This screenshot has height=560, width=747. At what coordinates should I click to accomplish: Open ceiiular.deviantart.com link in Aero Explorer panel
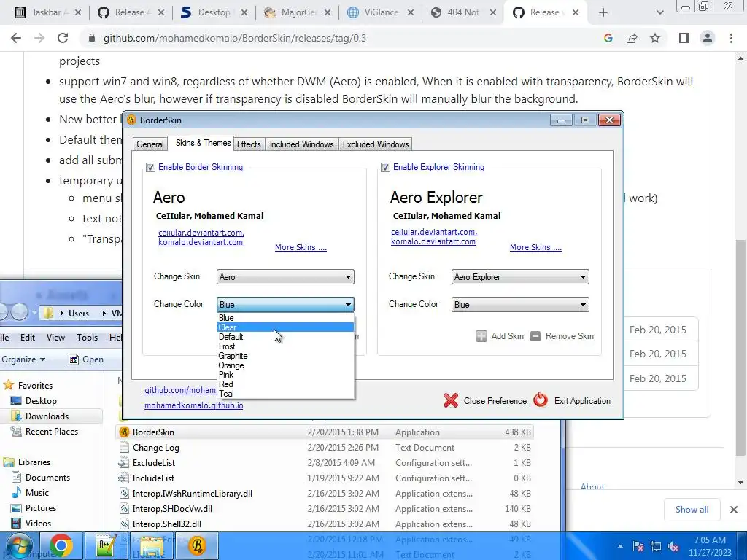(x=434, y=232)
